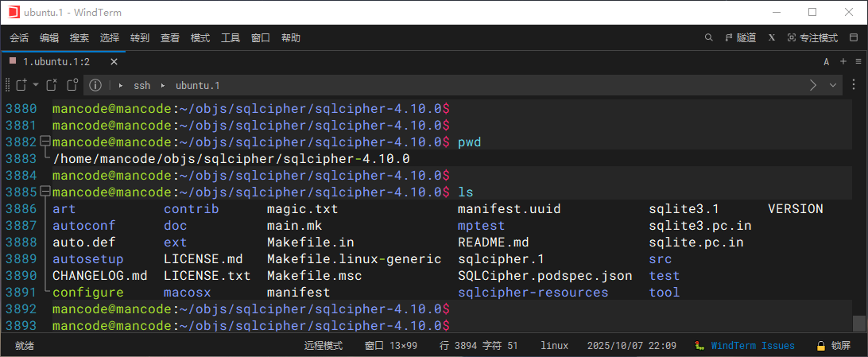Toggle 专注模式 focus mode
This screenshot has height=357, width=868.
tap(812, 37)
